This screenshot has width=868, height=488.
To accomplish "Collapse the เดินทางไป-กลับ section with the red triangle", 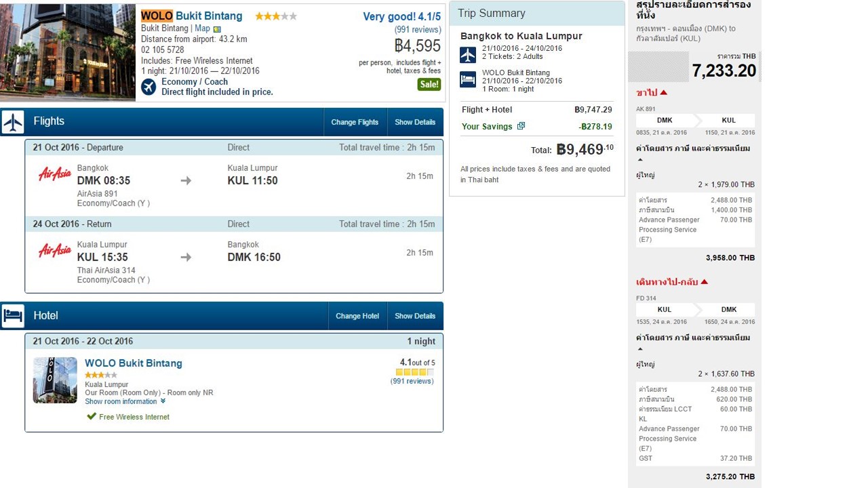I will (x=704, y=282).
